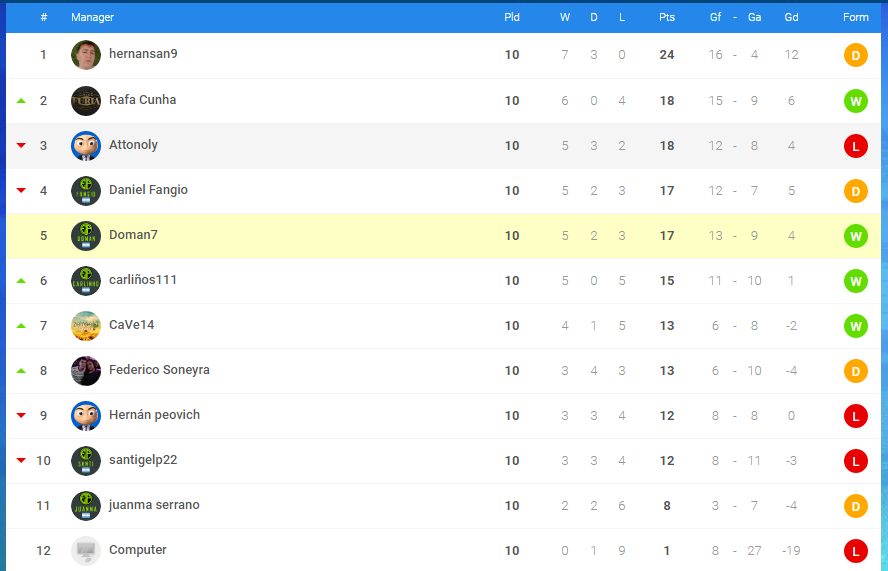Open the juanma serrano manager link
This screenshot has height=571, width=888.
click(154, 505)
